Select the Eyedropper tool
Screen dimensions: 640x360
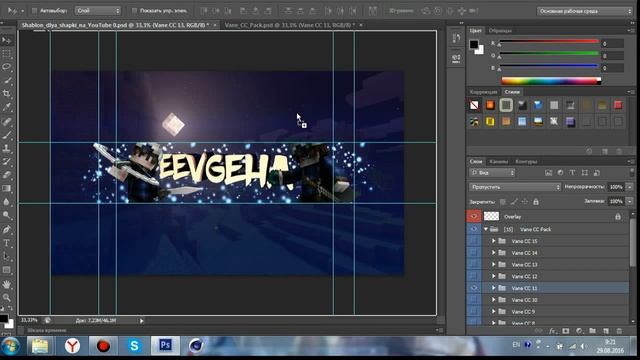7,107
